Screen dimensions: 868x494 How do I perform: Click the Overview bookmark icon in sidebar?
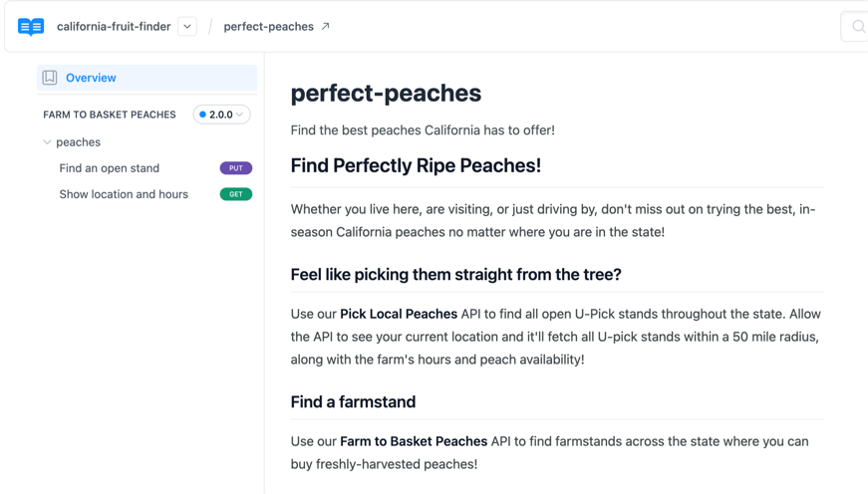[50, 78]
